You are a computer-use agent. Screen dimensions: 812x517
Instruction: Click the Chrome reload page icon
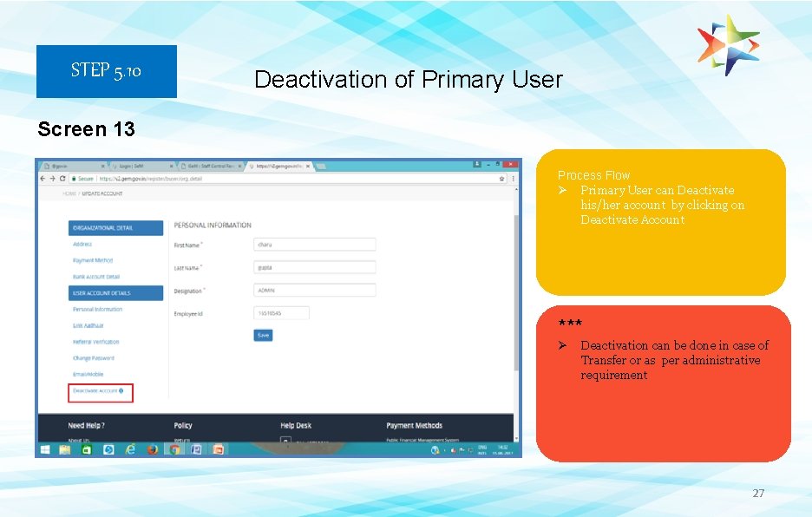[64, 176]
